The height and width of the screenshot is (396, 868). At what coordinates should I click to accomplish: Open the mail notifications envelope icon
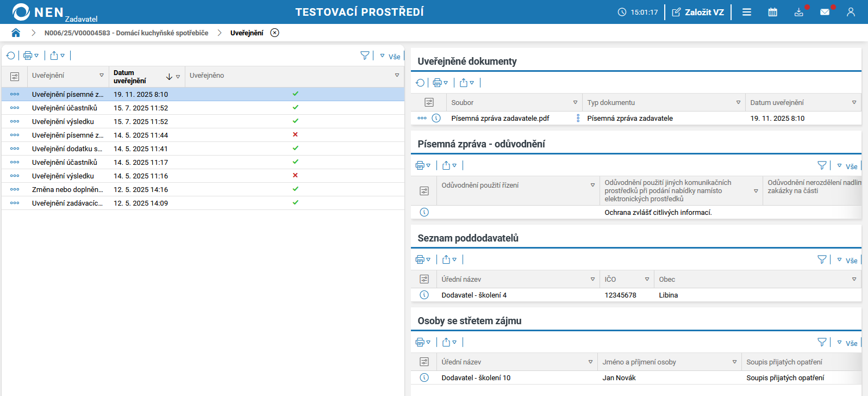click(825, 12)
